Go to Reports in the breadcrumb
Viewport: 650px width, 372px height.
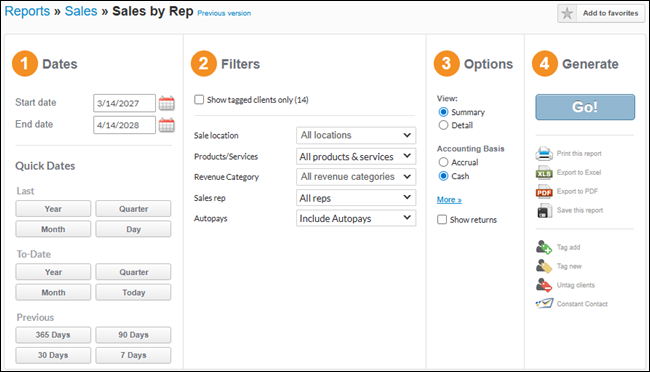click(x=27, y=11)
